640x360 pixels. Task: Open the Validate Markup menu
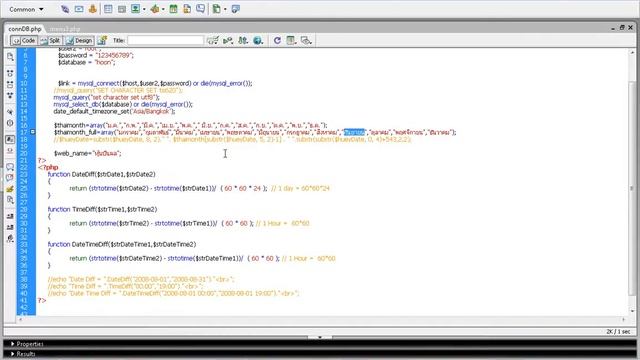click(x=228, y=40)
